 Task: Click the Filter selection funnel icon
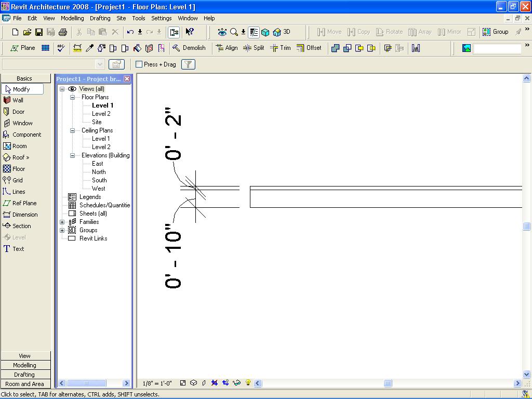pos(188,64)
